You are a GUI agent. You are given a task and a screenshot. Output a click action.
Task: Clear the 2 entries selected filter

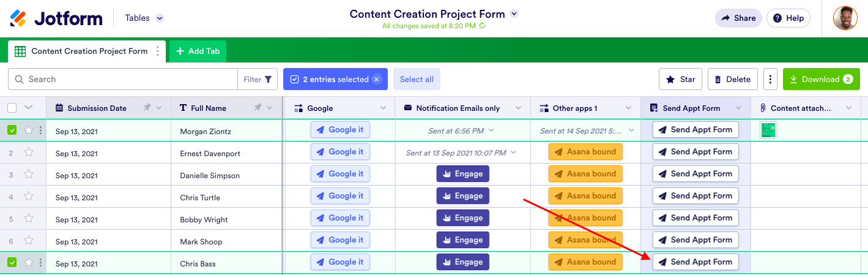(377, 79)
